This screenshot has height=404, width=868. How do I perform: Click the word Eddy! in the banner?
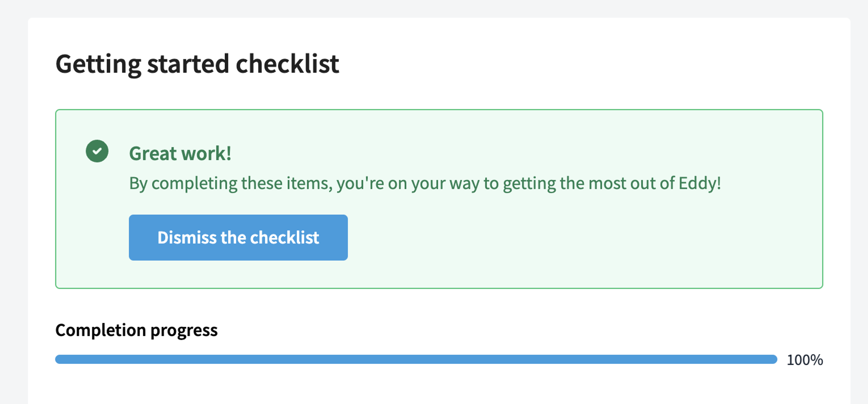[700, 183]
